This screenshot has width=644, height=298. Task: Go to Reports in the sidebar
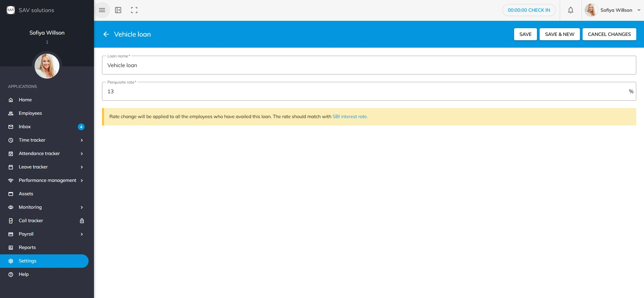27,248
